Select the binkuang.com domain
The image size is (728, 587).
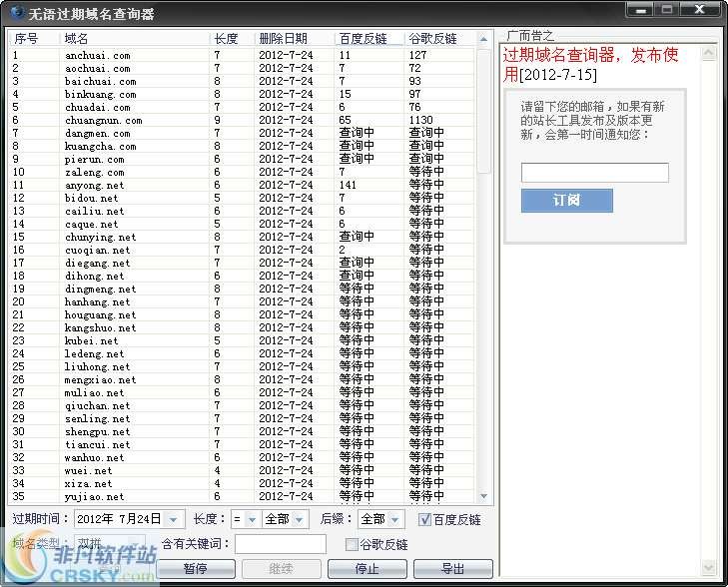pyautogui.click(x=100, y=94)
